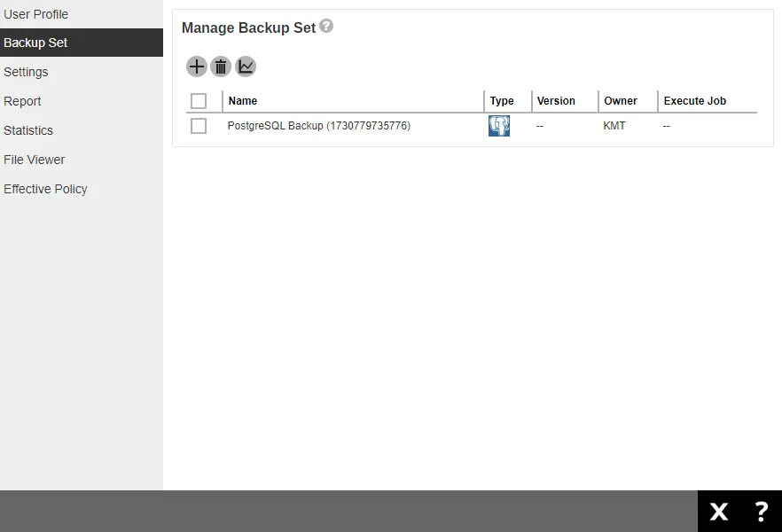Image resolution: width=782 pixels, height=532 pixels.
Task: Open the User Profile menu item
Action: [x=36, y=14]
